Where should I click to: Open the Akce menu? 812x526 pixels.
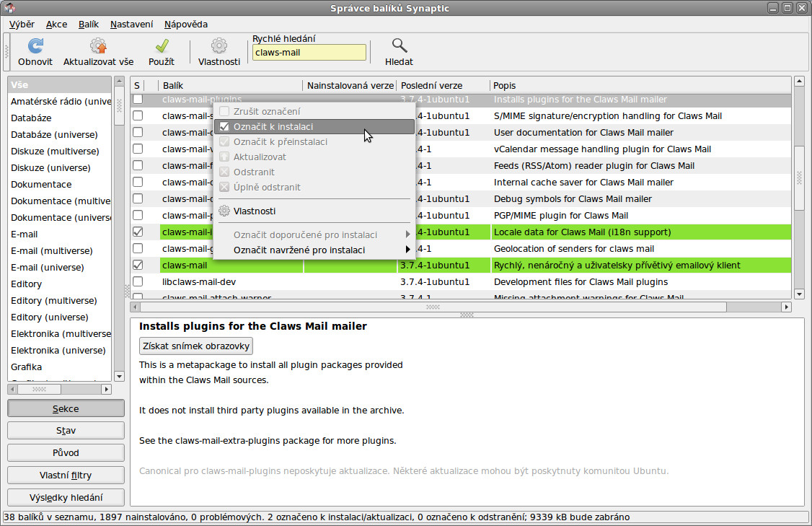click(56, 25)
